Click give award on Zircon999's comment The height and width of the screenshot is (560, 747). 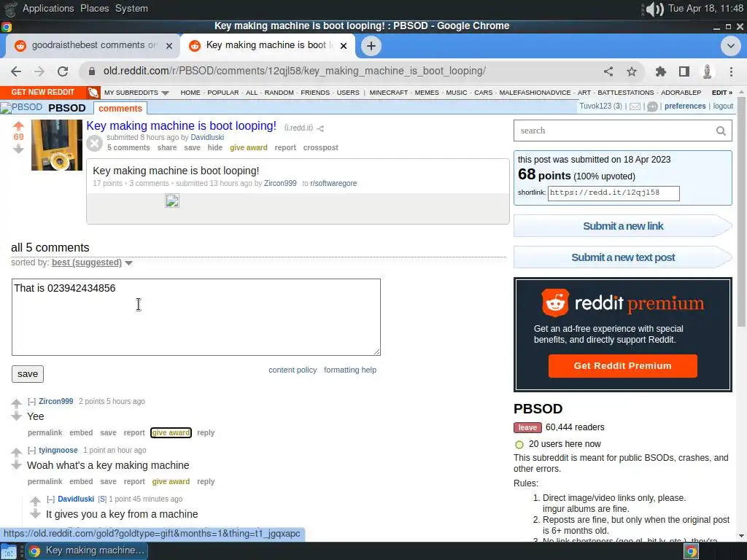171,432
